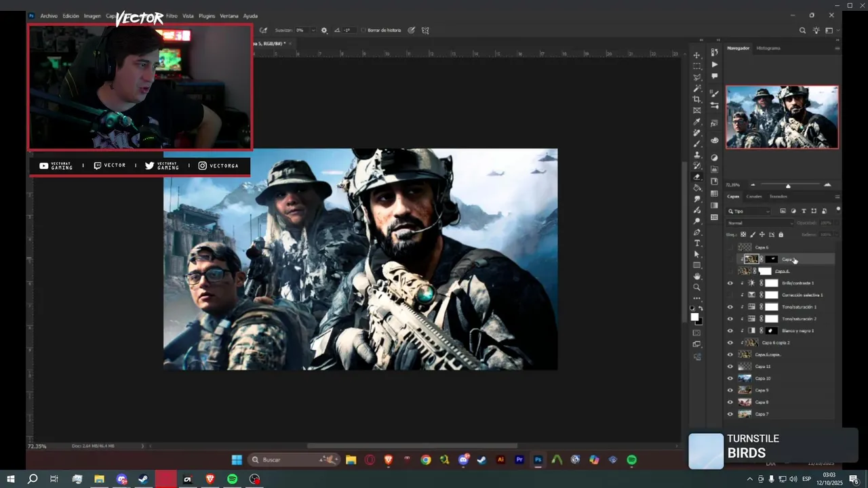
Task: Open smoothing options gear dropdown
Action: pyautogui.click(x=324, y=30)
